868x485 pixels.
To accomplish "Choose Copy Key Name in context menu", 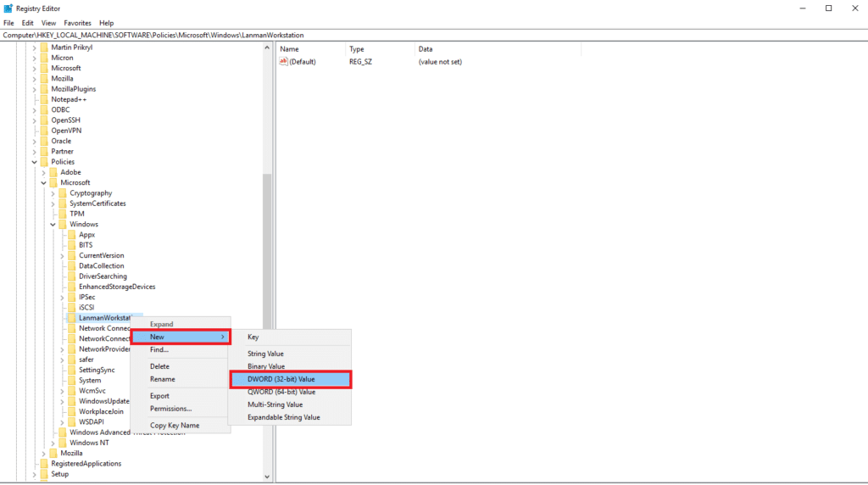I will pyautogui.click(x=175, y=425).
